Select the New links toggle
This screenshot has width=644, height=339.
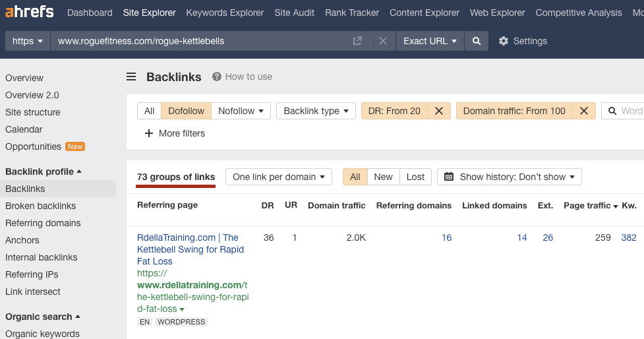click(383, 177)
